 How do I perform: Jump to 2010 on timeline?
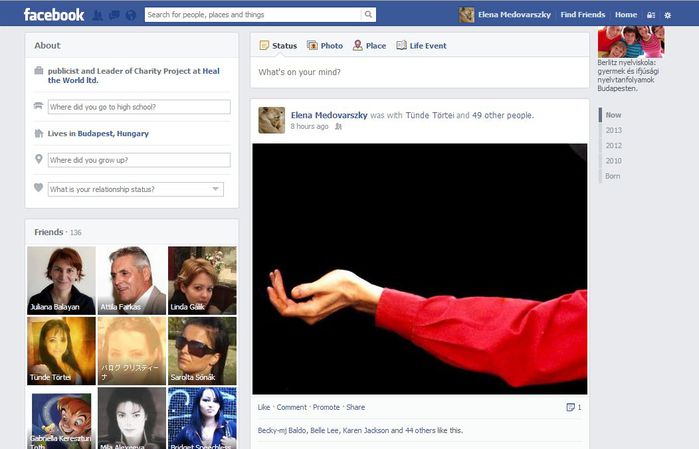point(613,161)
